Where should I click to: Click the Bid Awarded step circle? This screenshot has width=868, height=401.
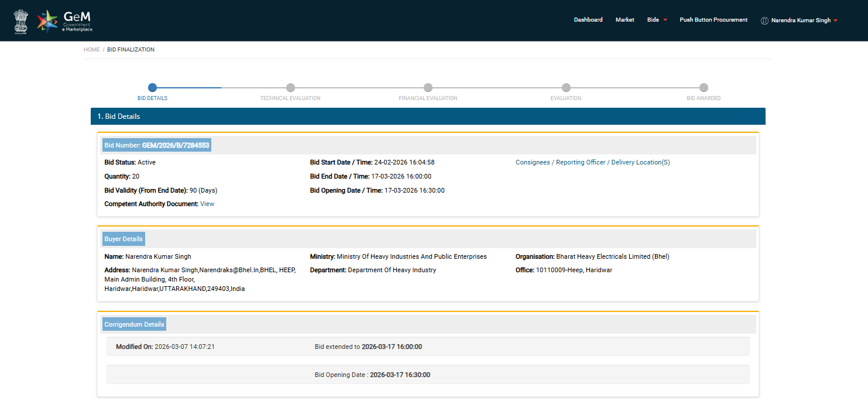point(704,88)
